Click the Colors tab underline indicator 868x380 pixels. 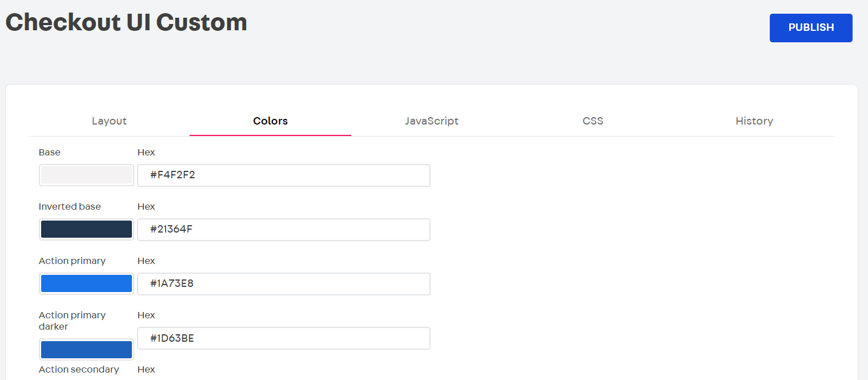(270, 135)
